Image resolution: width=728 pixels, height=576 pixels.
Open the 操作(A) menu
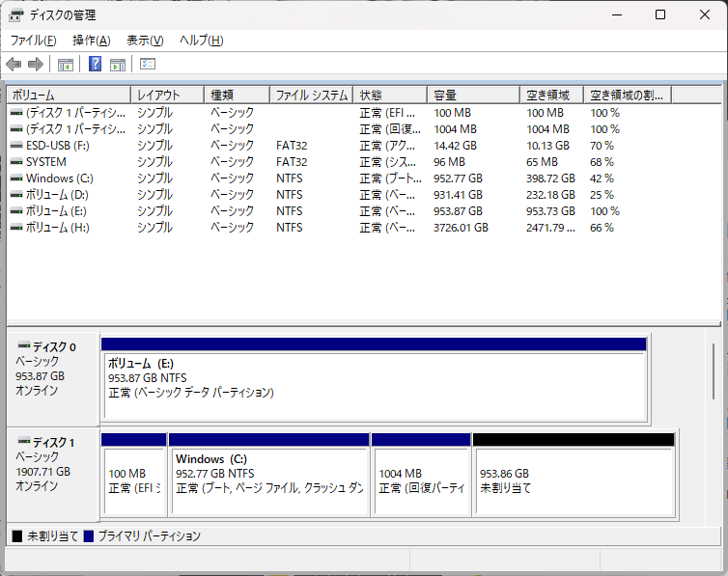(x=91, y=41)
